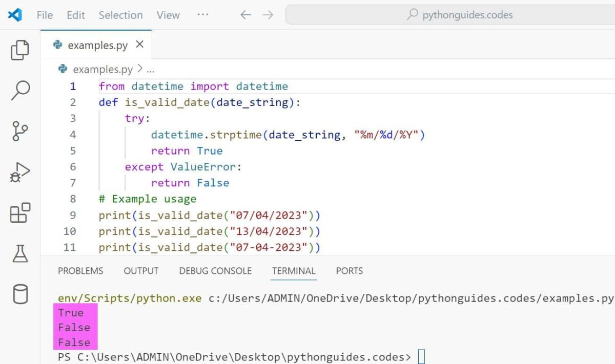Open the Source Control view icon
The width and height of the screenshot is (615, 364).
click(x=20, y=131)
